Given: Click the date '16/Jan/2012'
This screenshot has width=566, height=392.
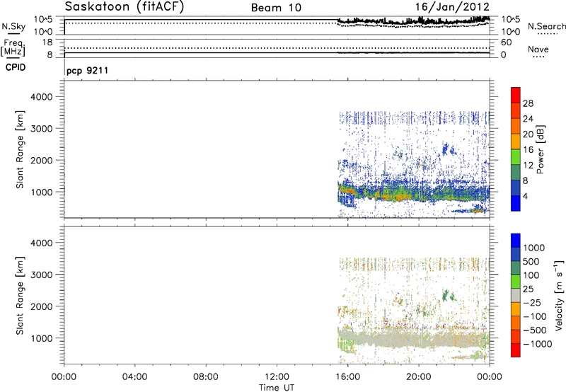Looking at the screenshot, I should (452, 7).
